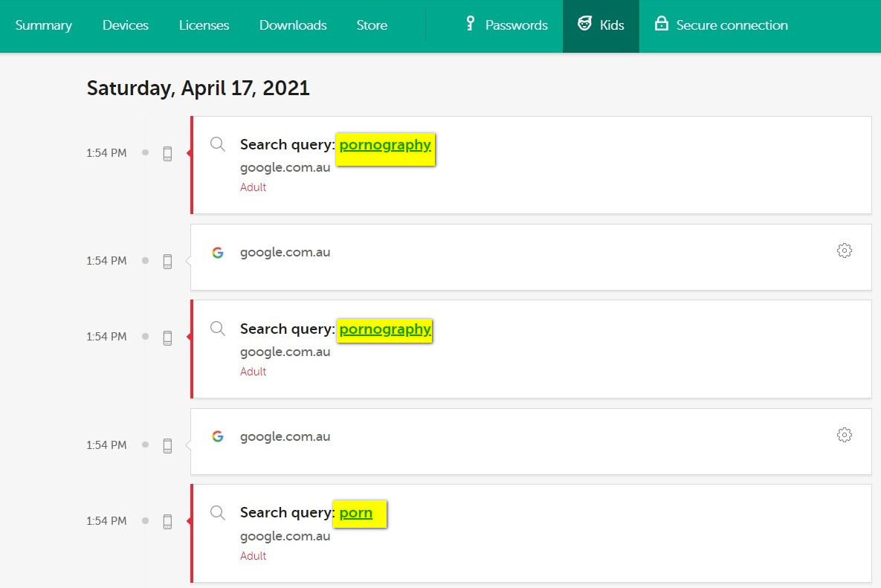The height and width of the screenshot is (588, 881).
Task: Click the second google.com.au site entry text
Action: pos(285,436)
